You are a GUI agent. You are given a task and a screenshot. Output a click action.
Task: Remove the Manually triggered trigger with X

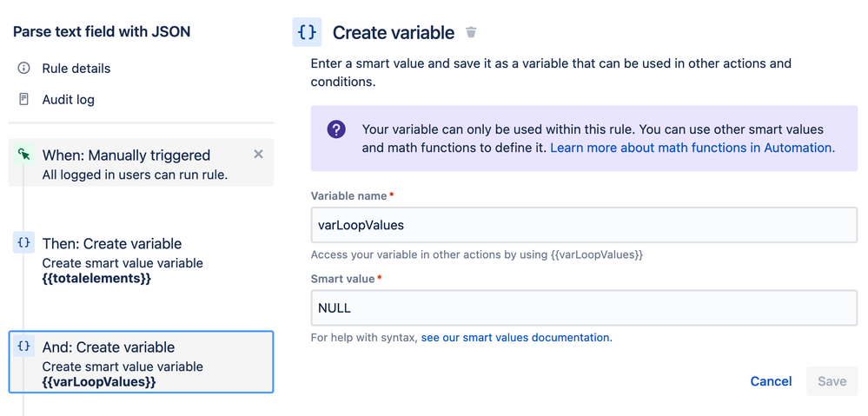coord(258,155)
